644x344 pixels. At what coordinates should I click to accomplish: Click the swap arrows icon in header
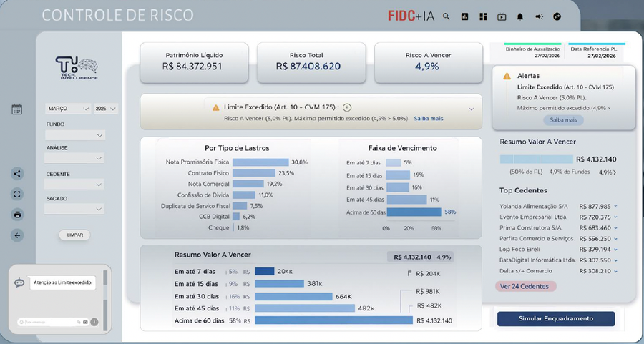coord(557,17)
